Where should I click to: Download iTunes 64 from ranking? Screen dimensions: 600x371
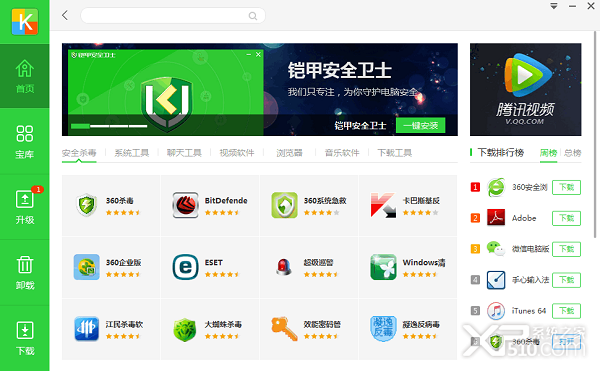coord(566,311)
